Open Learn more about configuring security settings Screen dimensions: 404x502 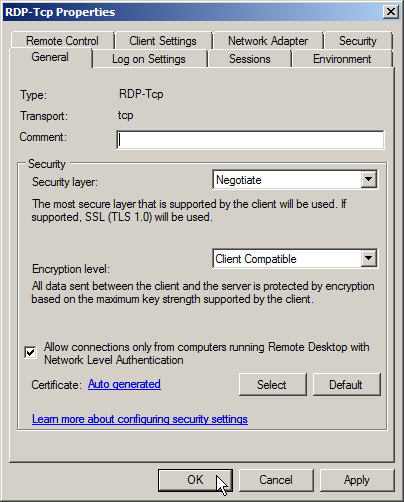point(140,419)
